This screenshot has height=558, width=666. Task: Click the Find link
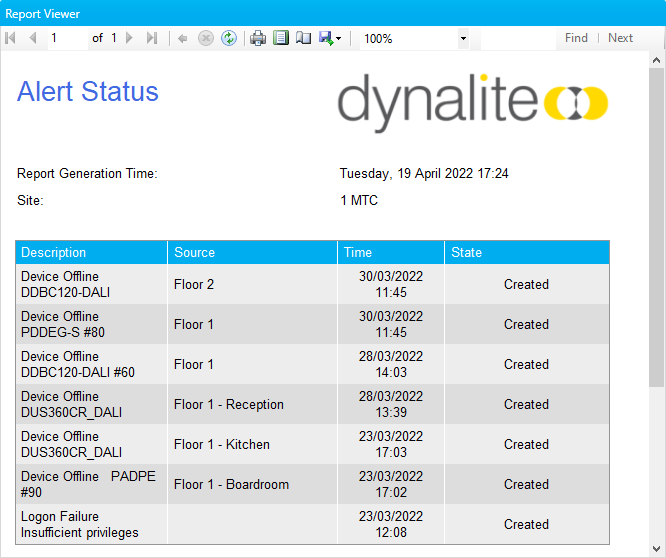pos(576,38)
